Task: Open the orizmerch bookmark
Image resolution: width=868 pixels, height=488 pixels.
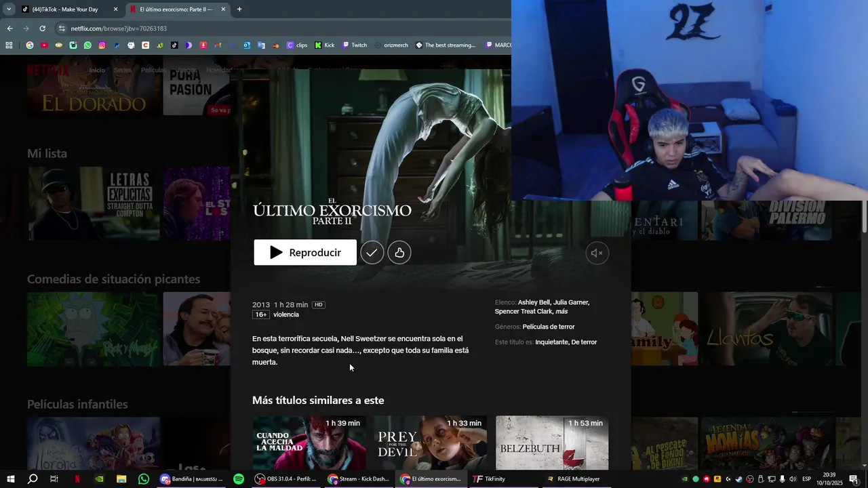Action: (391, 45)
